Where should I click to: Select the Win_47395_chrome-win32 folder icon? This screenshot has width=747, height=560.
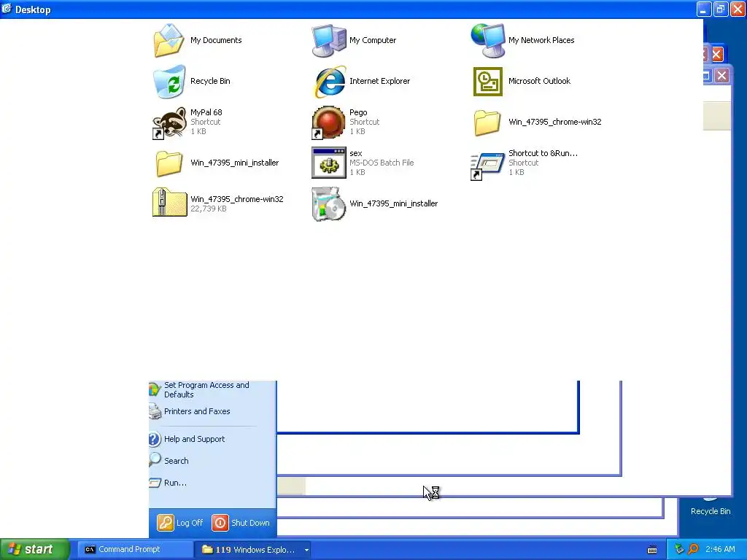pos(487,122)
